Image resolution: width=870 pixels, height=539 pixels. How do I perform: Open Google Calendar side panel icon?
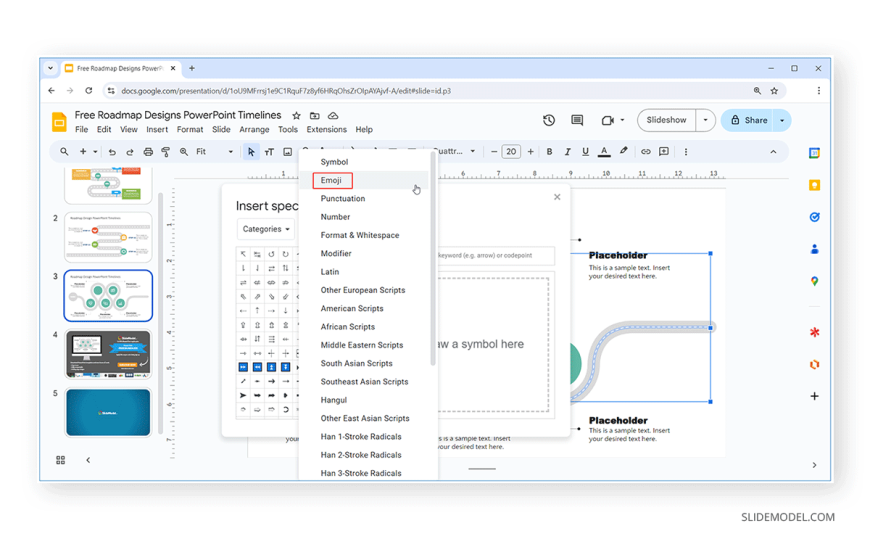coord(814,153)
